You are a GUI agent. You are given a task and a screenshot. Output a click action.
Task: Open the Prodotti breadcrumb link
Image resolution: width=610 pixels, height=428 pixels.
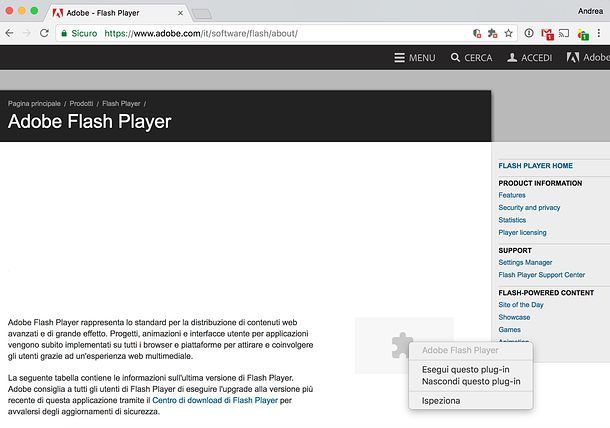pyautogui.click(x=81, y=103)
